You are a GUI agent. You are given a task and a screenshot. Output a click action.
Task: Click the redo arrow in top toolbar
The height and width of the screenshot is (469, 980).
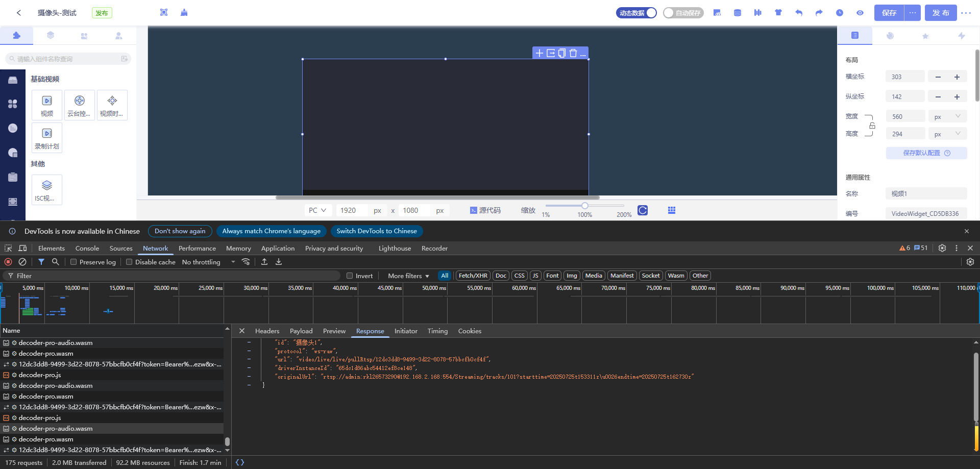tap(819, 13)
